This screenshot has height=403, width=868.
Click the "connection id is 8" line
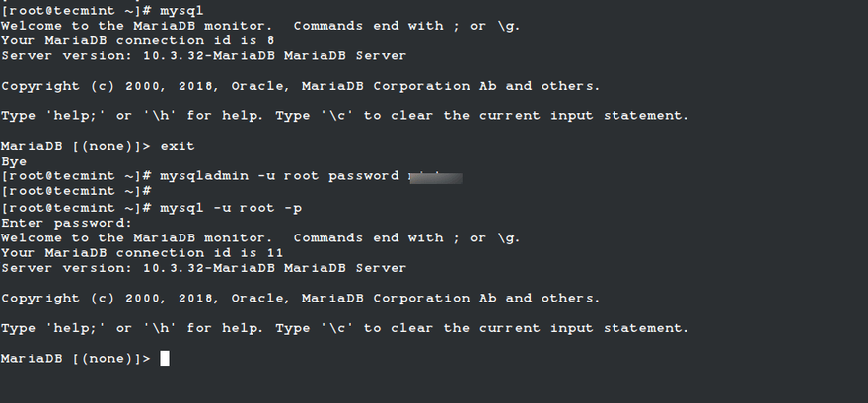tap(138, 39)
